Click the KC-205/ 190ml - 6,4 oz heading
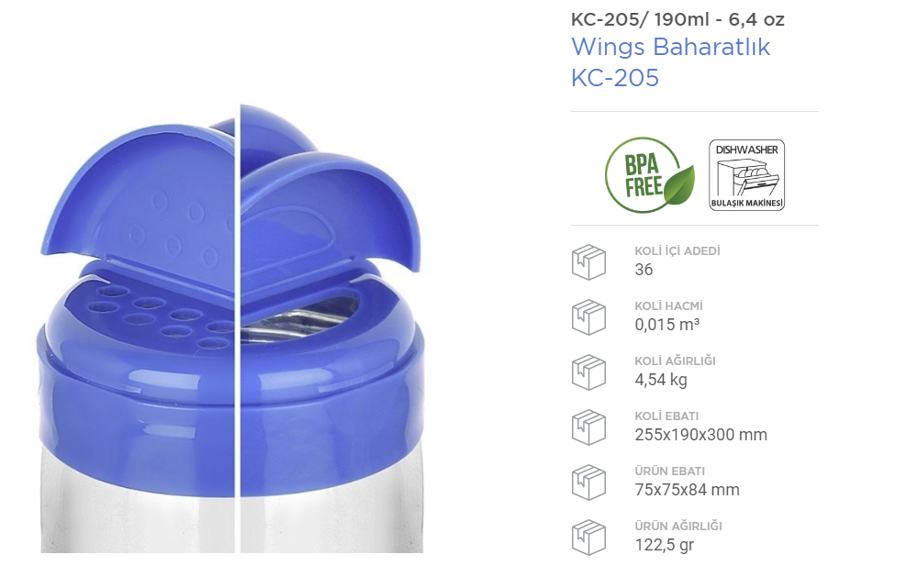The height and width of the screenshot is (588, 907). 677,19
